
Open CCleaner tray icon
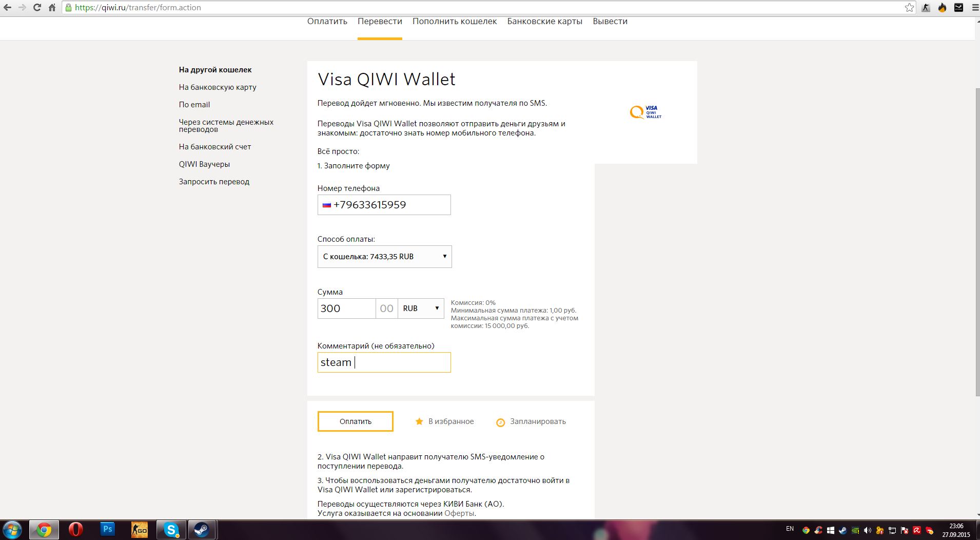(818, 530)
